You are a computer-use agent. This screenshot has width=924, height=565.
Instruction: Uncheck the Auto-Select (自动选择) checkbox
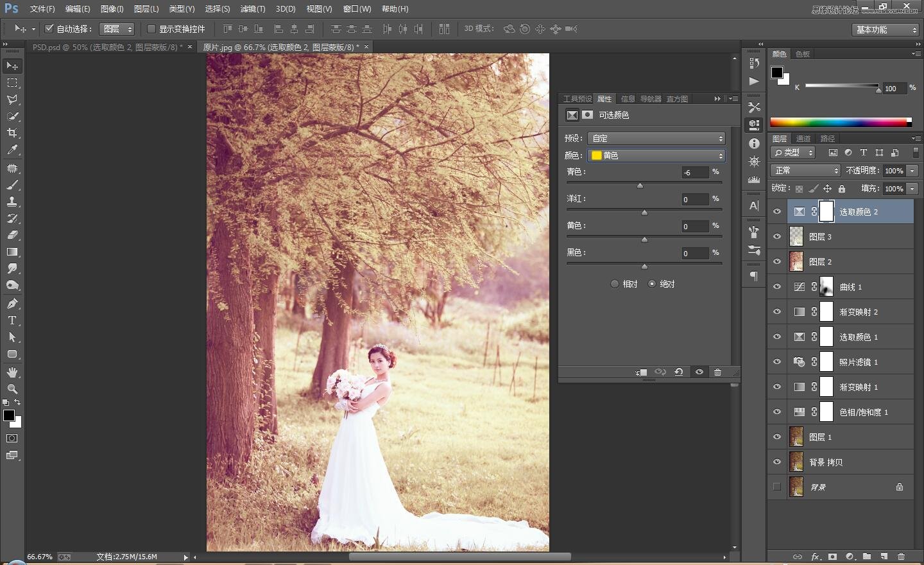[x=49, y=29]
